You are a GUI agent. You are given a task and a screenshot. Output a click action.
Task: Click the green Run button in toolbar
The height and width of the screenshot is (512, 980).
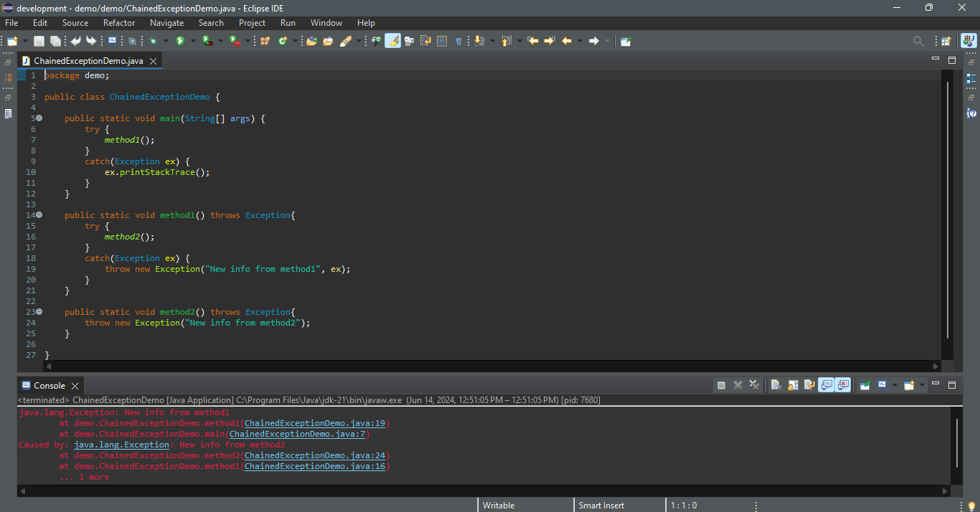[180, 41]
